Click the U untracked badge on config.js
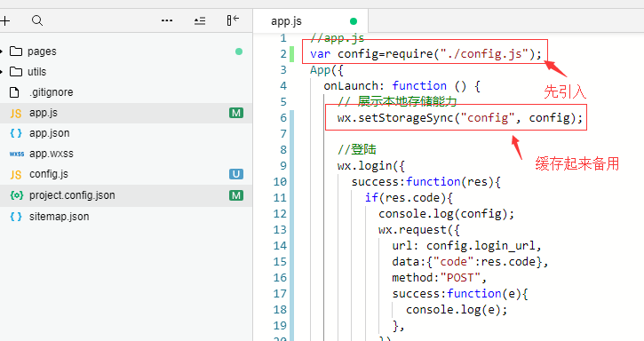 (x=236, y=174)
